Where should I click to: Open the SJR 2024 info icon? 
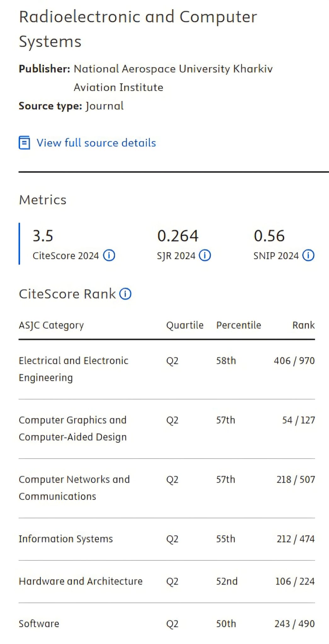tap(205, 255)
